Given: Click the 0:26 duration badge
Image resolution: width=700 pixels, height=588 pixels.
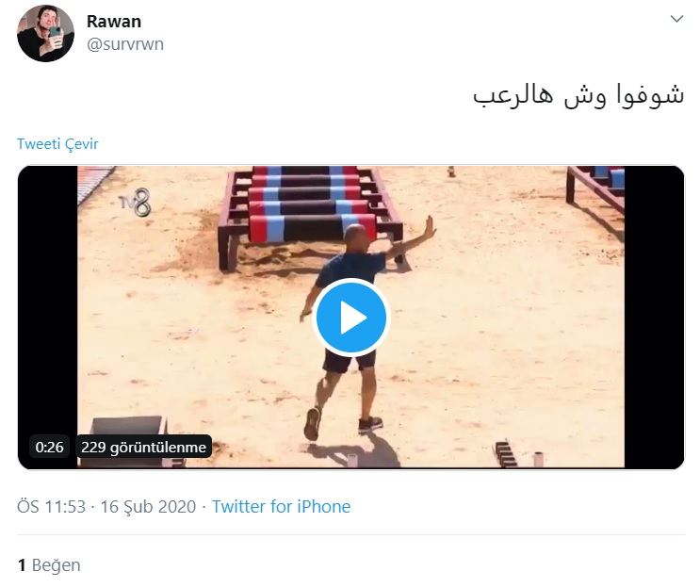Looking at the screenshot, I should pos(50,447).
